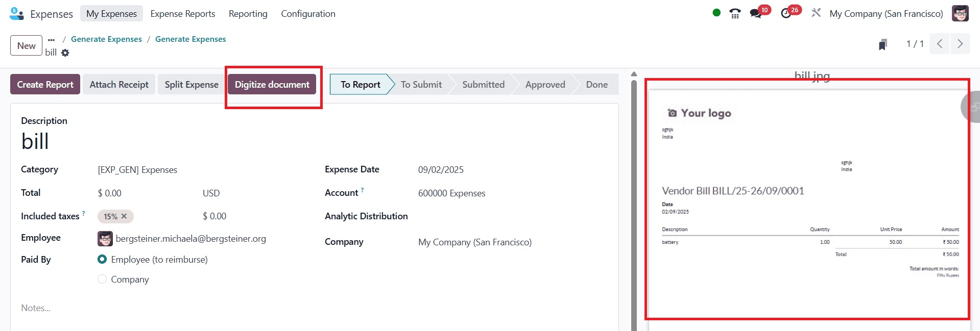The width and height of the screenshot is (980, 331).
Task: Click the included taxes $ 0.00 value
Action: [214, 216]
